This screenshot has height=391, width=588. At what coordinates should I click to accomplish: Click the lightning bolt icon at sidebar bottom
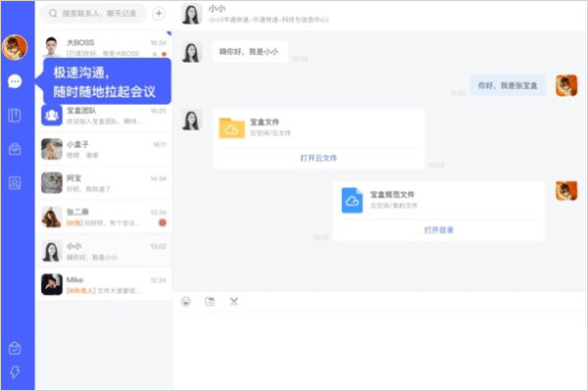(15, 371)
